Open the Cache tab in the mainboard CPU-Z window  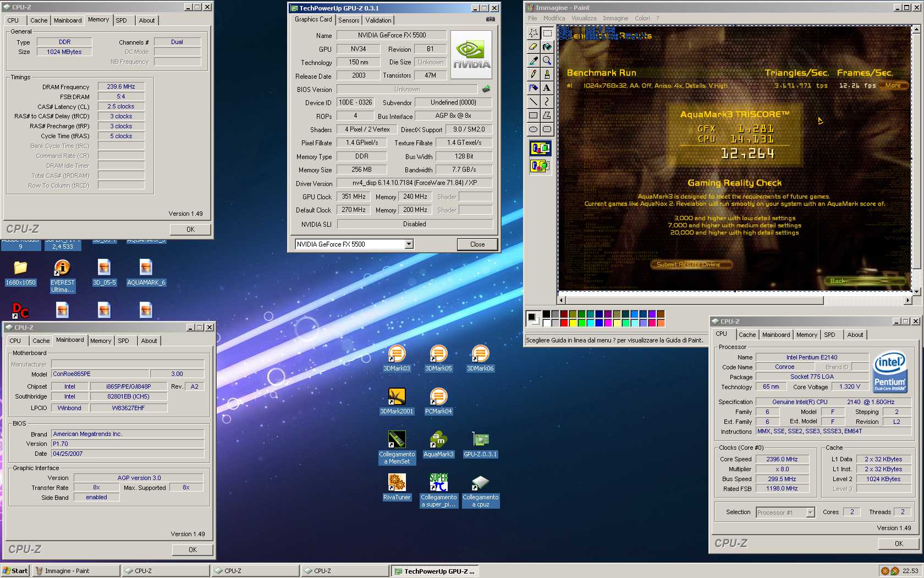pos(41,341)
